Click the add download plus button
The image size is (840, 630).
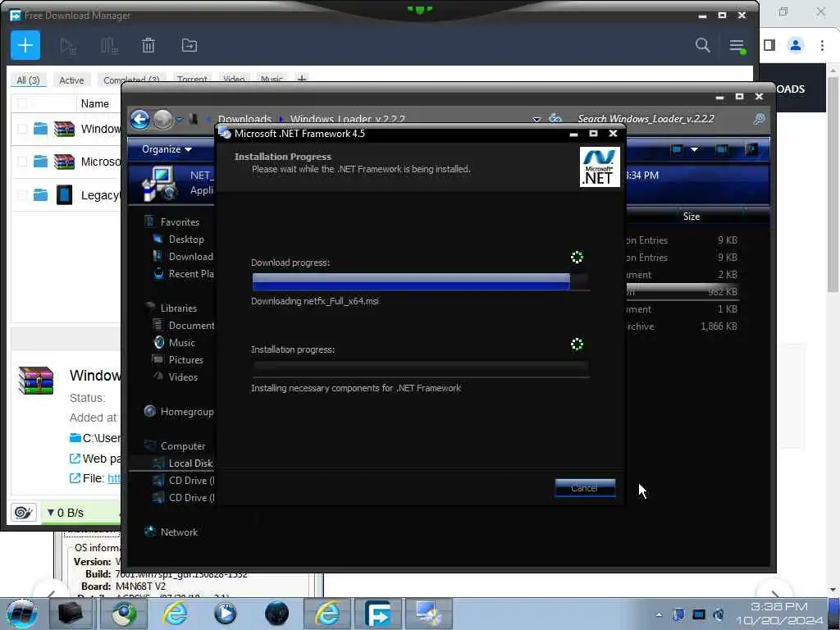coord(25,46)
